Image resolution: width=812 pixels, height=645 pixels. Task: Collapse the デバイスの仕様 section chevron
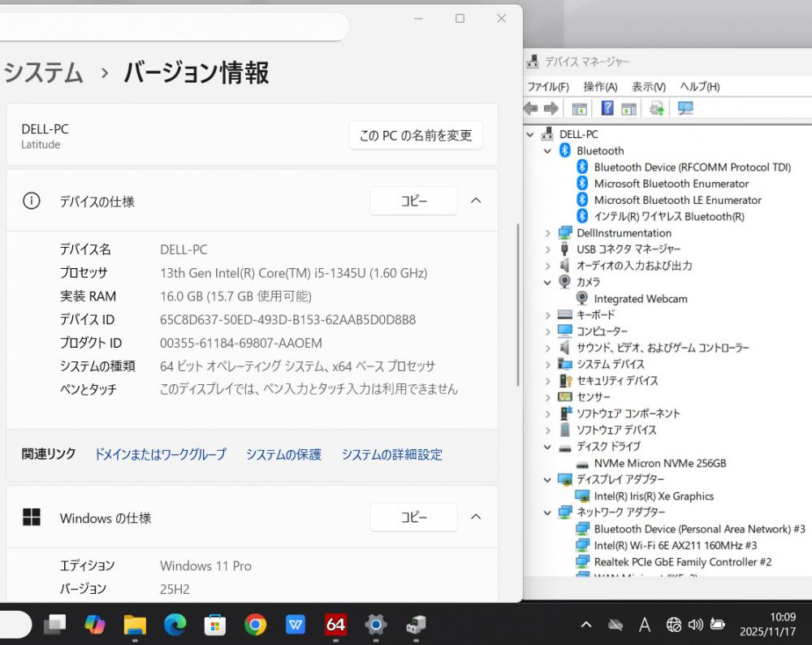[x=477, y=201]
